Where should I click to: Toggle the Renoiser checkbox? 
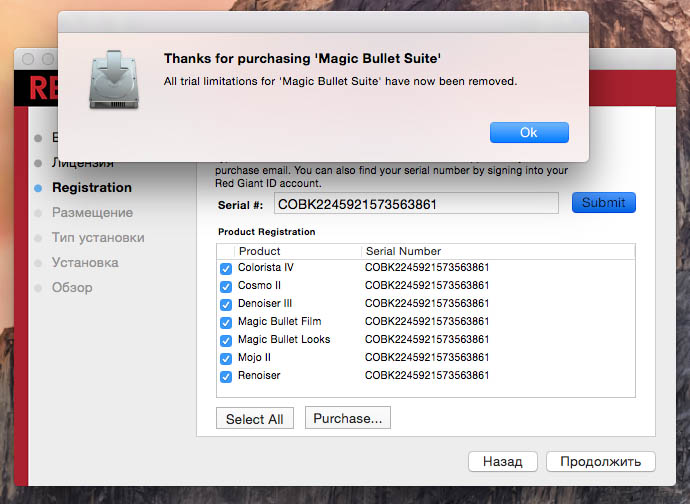(x=226, y=377)
